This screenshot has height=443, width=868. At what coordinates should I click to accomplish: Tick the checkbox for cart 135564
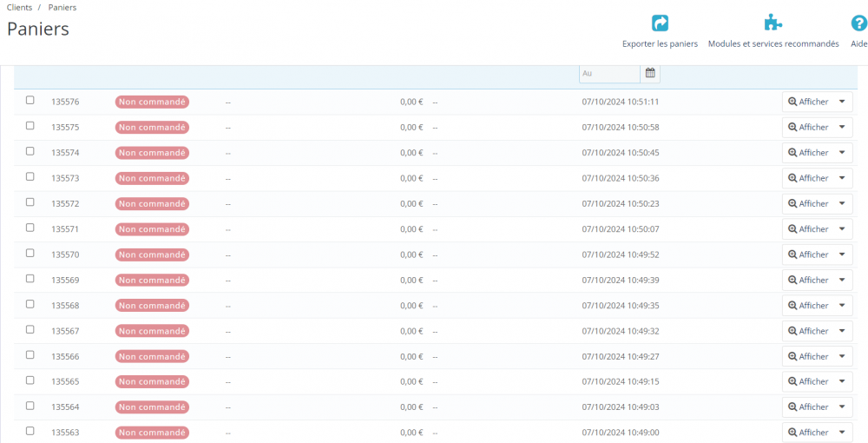[x=30, y=406]
